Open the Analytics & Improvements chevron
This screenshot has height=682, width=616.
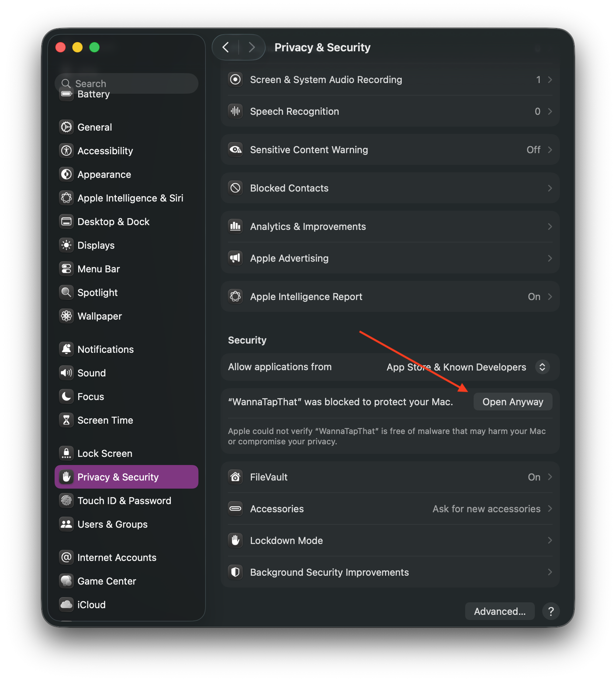(550, 227)
